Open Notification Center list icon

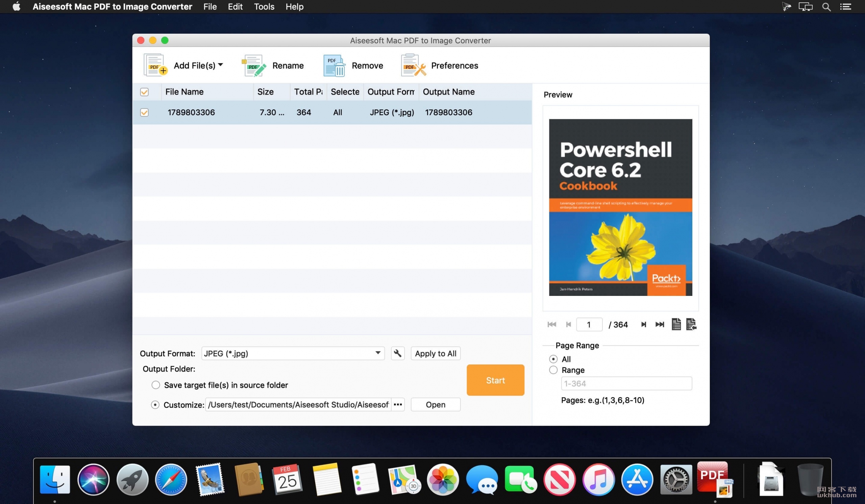tap(845, 6)
